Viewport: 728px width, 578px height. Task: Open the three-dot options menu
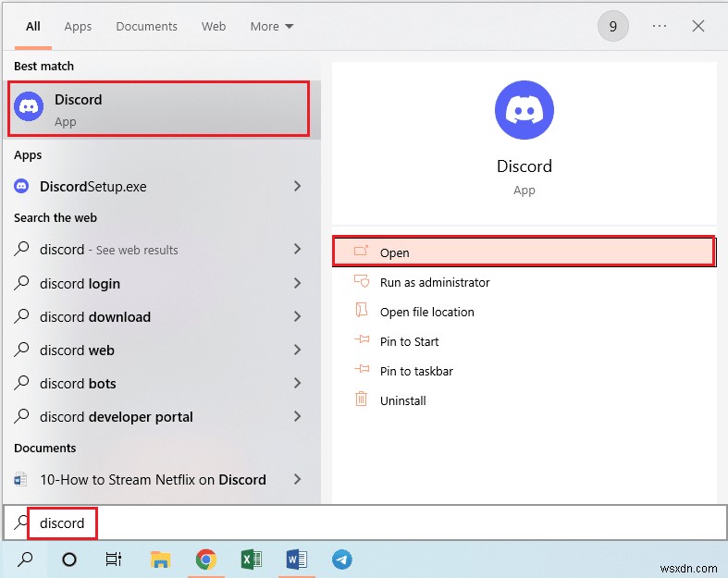[x=660, y=26]
